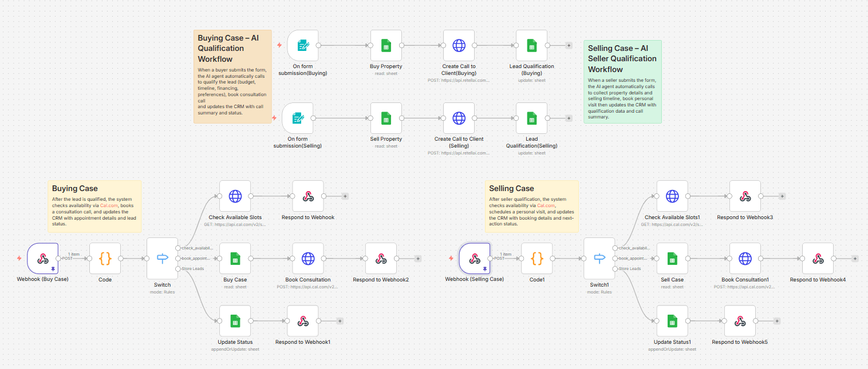Image resolution: width=868 pixels, height=369 pixels.
Task: Open the Cal.com link in Selling Case note
Action: pyautogui.click(x=546, y=205)
